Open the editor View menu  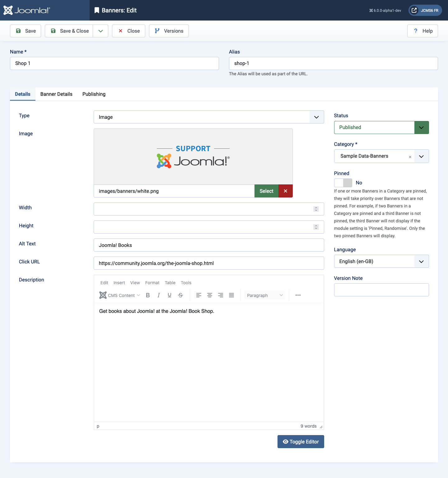click(x=135, y=283)
